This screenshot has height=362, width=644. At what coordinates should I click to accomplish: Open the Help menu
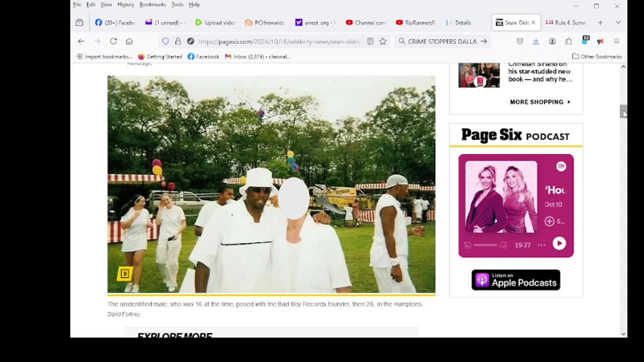[194, 5]
